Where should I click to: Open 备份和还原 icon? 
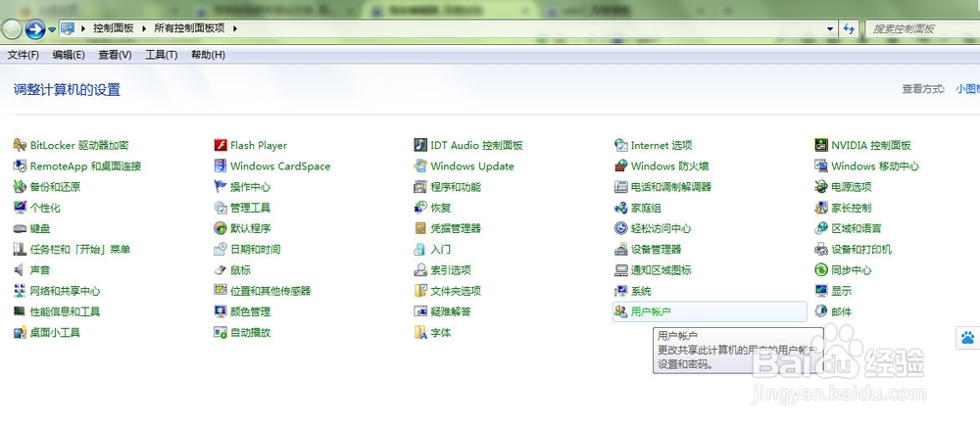tap(20, 187)
